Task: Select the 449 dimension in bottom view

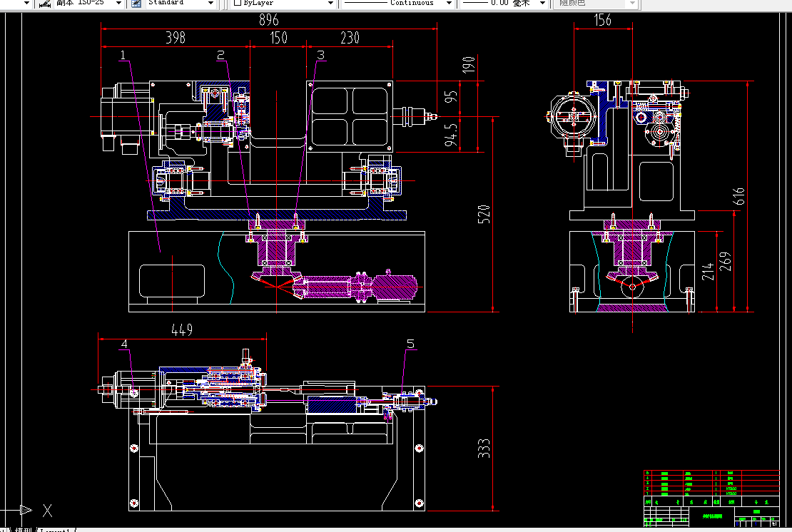Action: pos(182,330)
